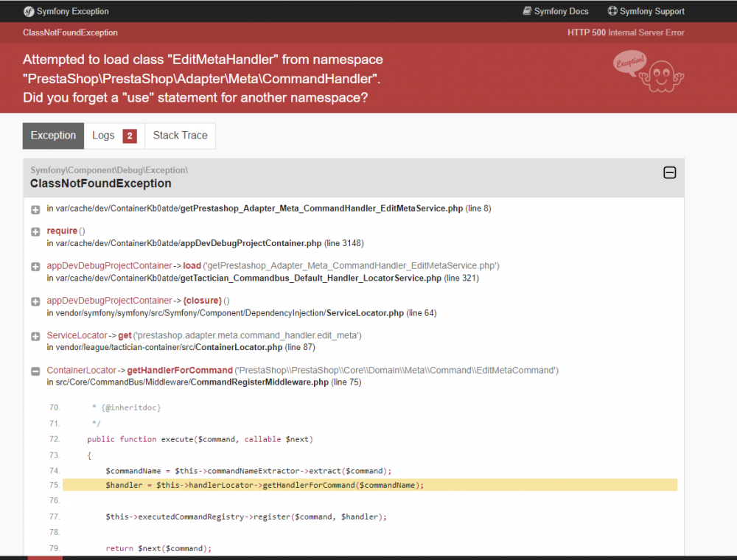
Task: Switch to the Logs tab
Action: [x=114, y=136]
